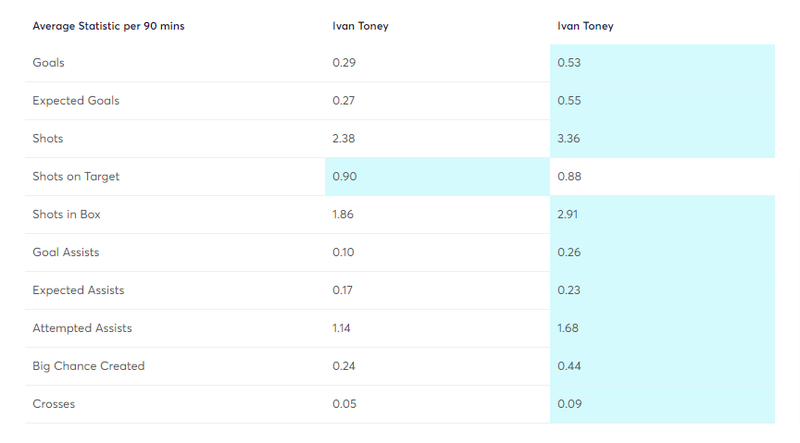This screenshot has width=800, height=443.
Task: Click the 1.86 Shots in Box value
Action: 343,214
